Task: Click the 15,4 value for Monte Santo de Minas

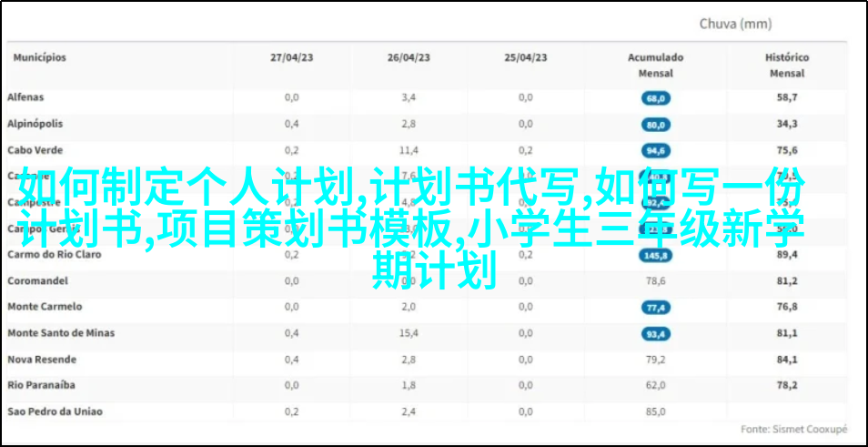Action: click(x=409, y=334)
